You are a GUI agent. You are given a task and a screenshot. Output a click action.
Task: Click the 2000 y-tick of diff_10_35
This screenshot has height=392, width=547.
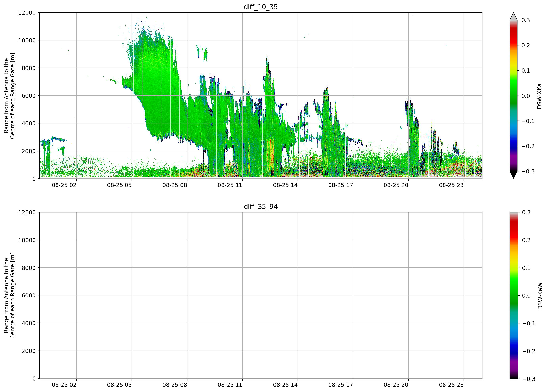(x=29, y=151)
